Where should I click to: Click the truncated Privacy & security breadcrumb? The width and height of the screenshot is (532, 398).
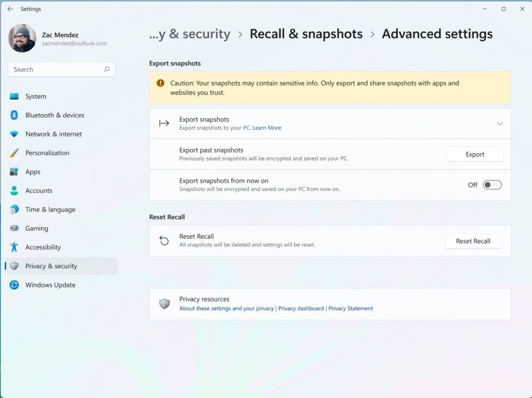tap(190, 34)
